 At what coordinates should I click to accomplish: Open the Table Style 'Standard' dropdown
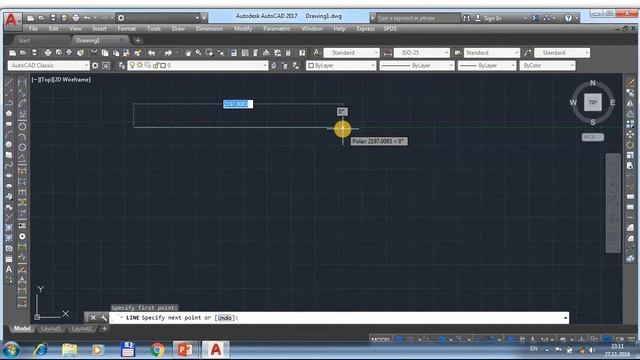(x=491, y=53)
